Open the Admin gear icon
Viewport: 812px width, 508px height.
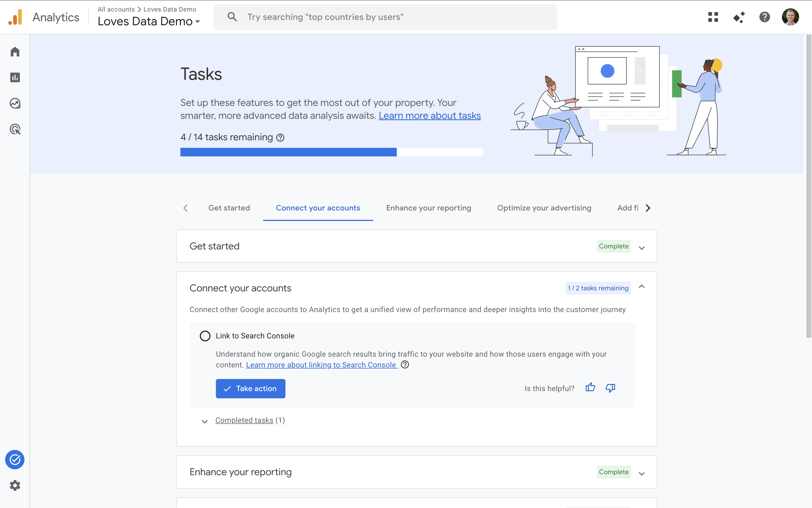[x=15, y=485]
